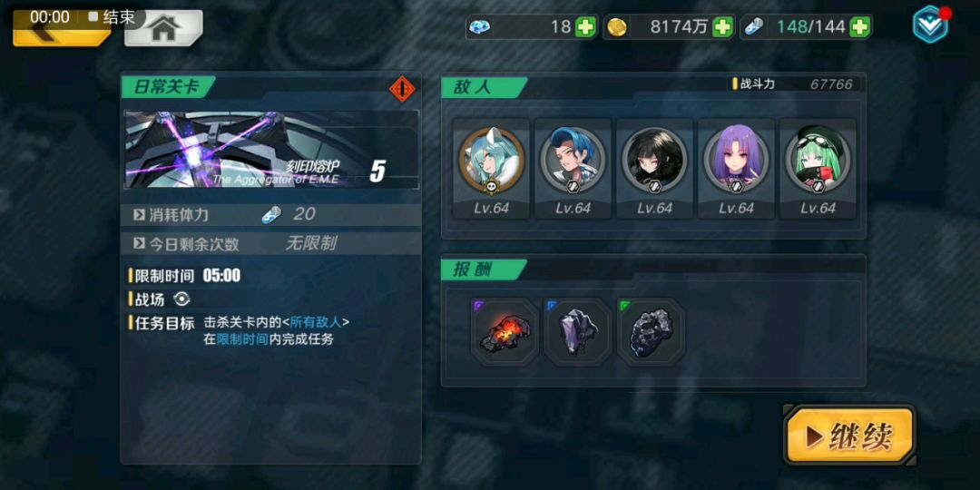The width and height of the screenshot is (980, 490).
Task: Tap the home icon button
Action: (x=163, y=27)
